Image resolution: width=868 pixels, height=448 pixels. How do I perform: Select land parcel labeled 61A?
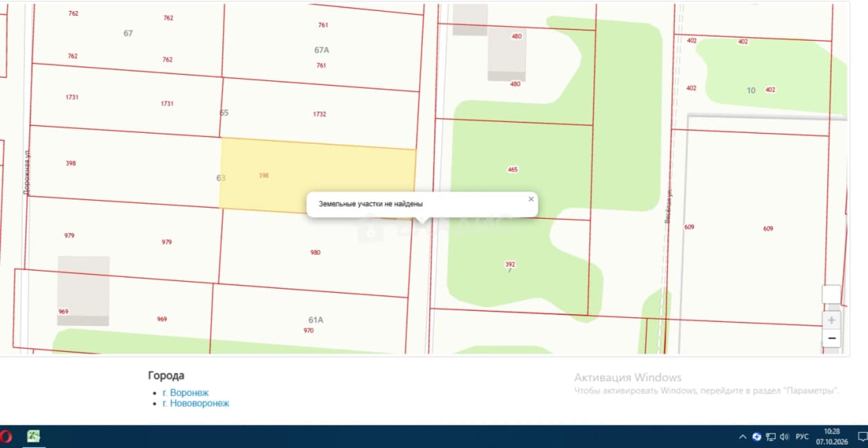tap(316, 320)
